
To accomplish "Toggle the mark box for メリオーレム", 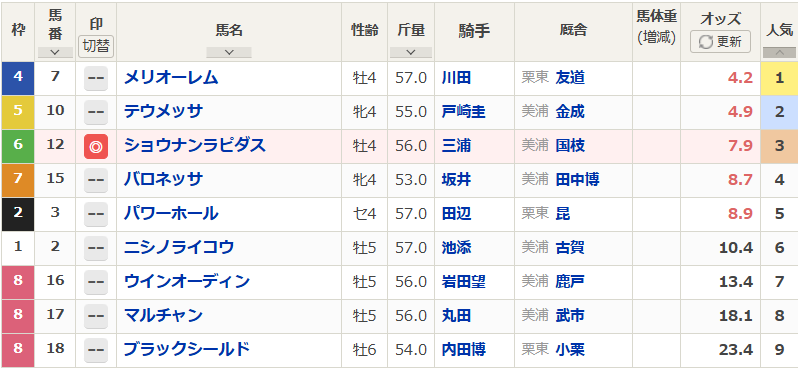I will coord(96,78).
